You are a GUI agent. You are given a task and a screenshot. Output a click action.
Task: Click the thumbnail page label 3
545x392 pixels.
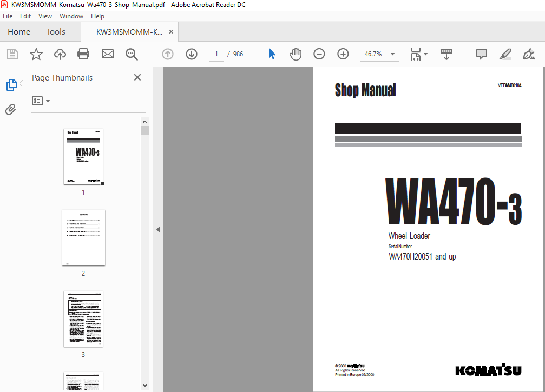pos(83,355)
